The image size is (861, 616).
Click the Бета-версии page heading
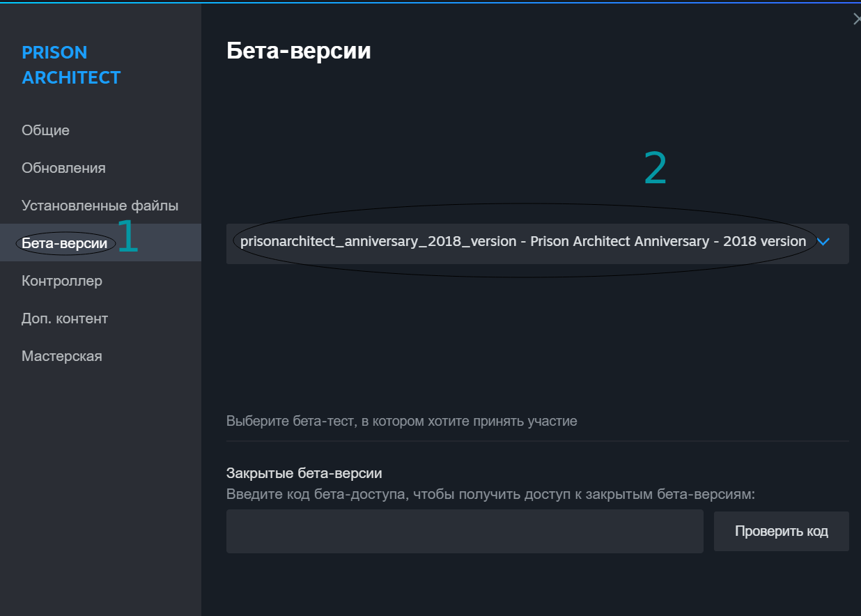(298, 51)
